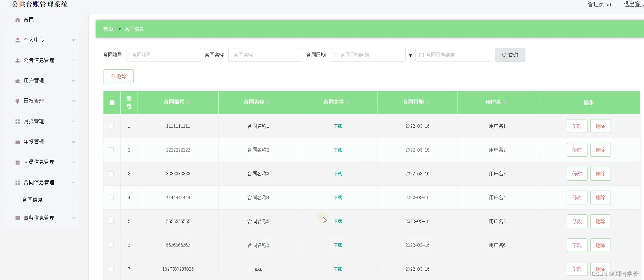
Task: Click the 合同名称 search input
Action: click(265, 55)
